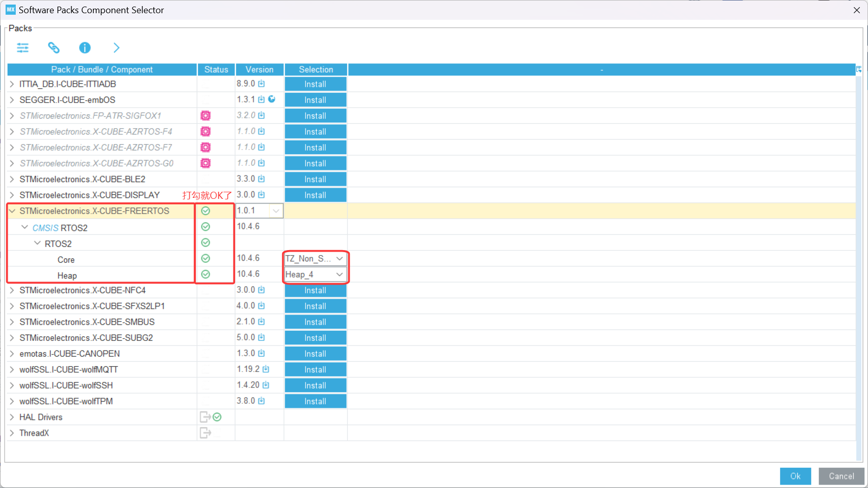Click the download icon next to version 8.9.0
This screenshot has width=868, height=488.
[261, 84]
